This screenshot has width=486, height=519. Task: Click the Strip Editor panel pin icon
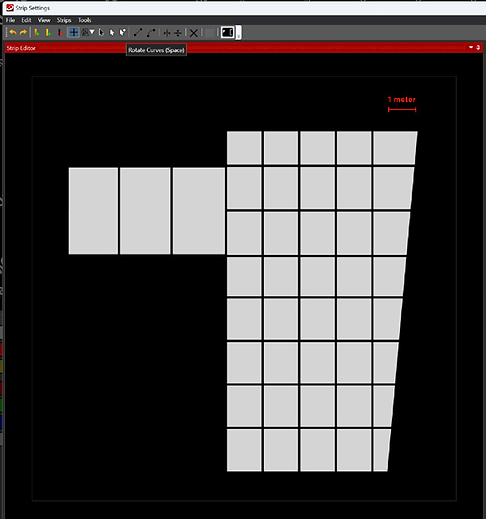[x=478, y=47]
